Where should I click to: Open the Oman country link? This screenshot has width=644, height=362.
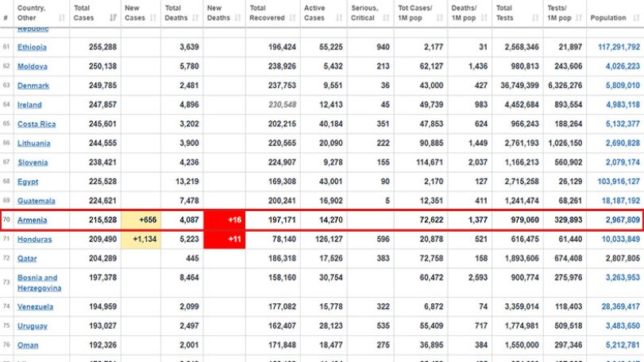coord(28,345)
